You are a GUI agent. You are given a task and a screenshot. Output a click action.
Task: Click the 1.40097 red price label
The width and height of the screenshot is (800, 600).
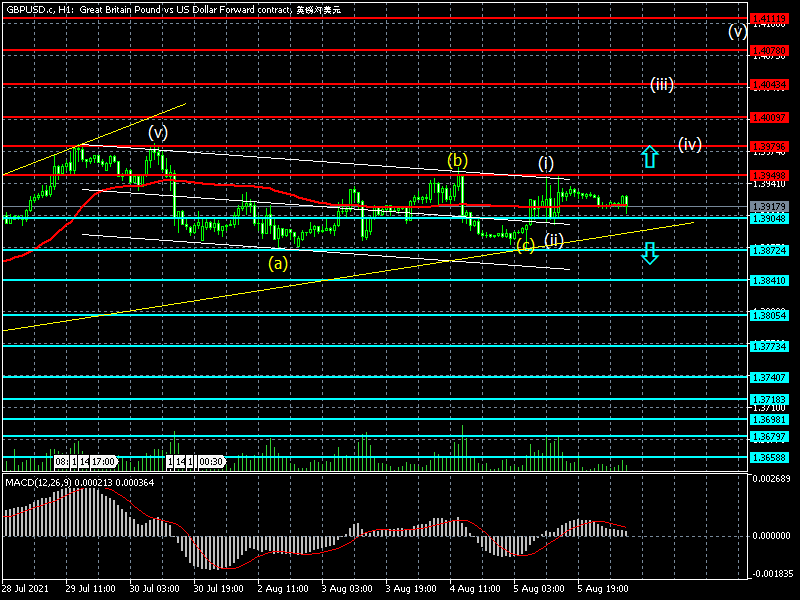[x=769, y=118]
